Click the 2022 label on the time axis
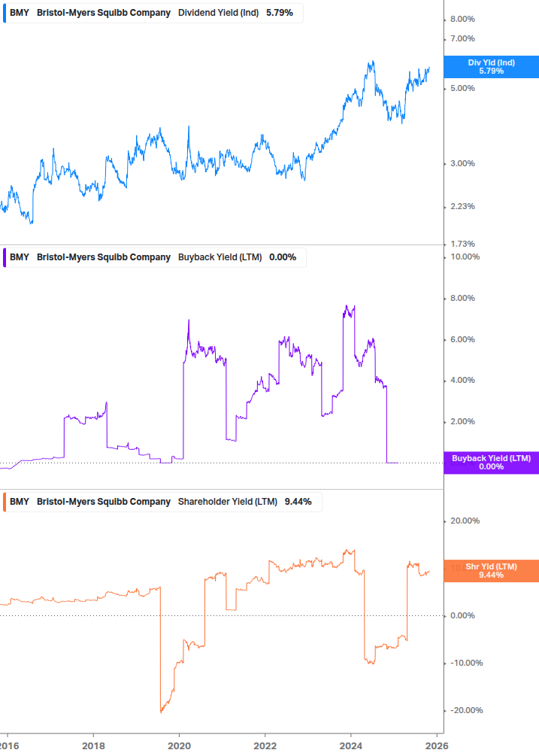The width and height of the screenshot is (539, 756). tap(265, 746)
